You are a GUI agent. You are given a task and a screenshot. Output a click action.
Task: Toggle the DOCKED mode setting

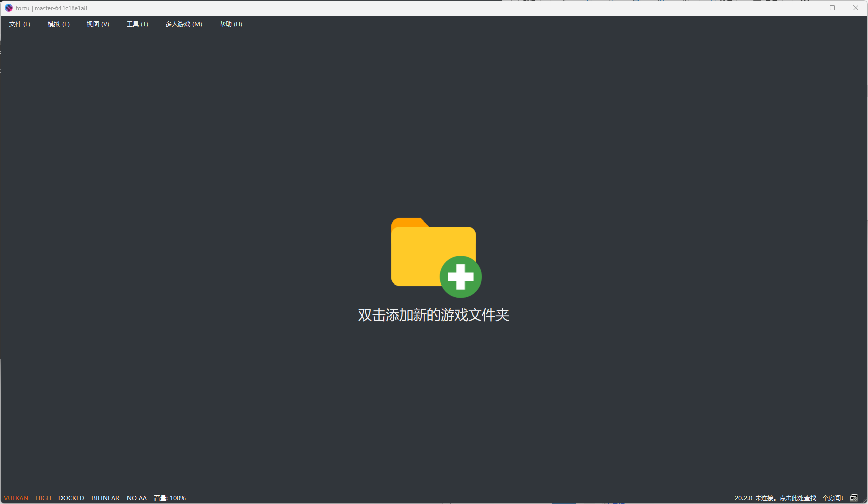(x=71, y=498)
